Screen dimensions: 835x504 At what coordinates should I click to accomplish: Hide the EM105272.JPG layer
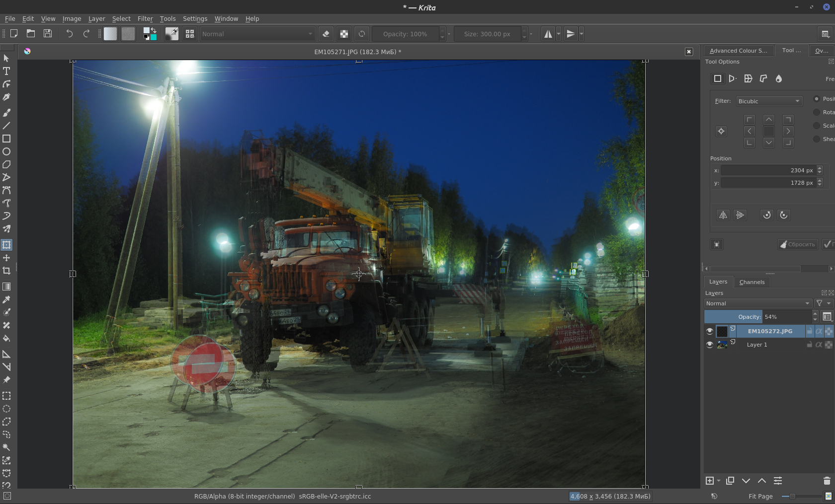[x=710, y=331]
